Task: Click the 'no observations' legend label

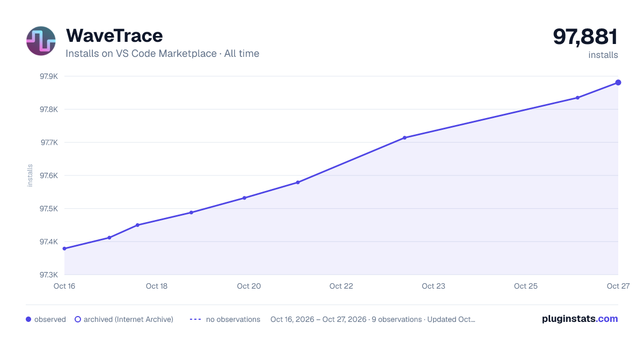Action: (x=233, y=319)
